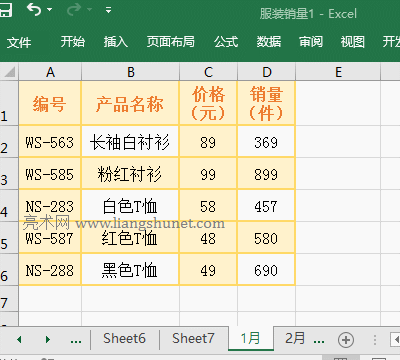Select column E header
The width and height of the screenshot is (400, 360).
click(x=338, y=72)
